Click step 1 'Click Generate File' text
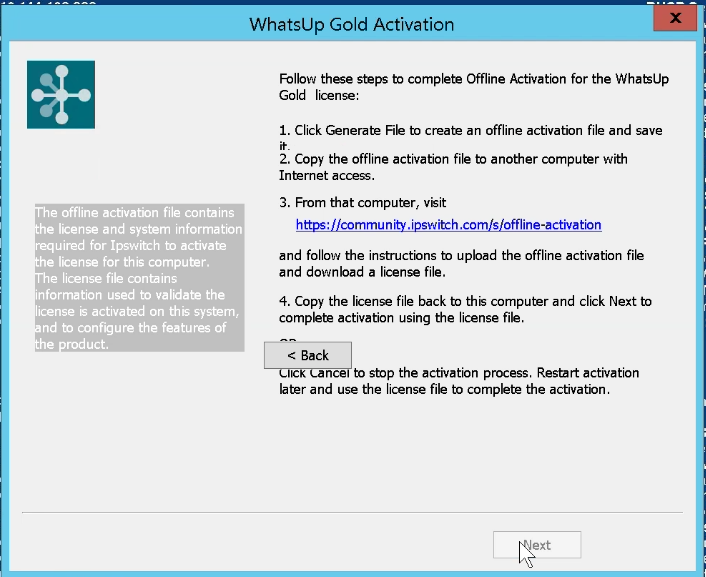This screenshot has width=706, height=577. click(x=471, y=138)
